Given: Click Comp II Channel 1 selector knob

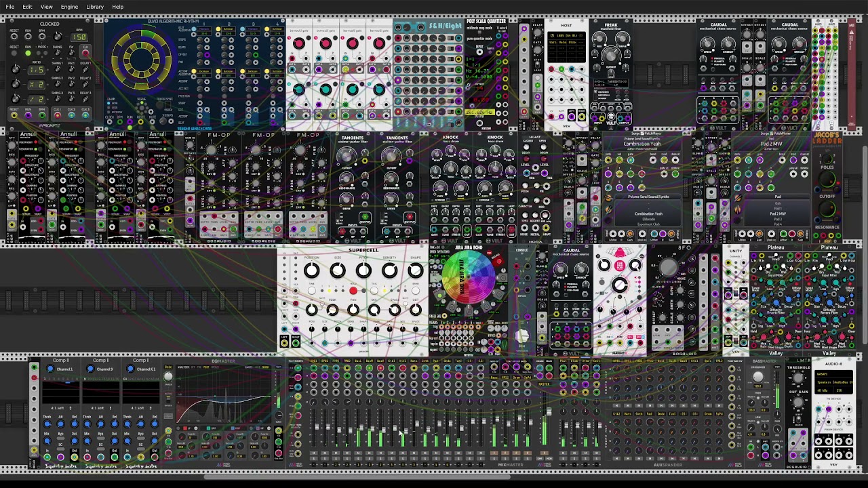Looking at the screenshot, I should (50, 369).
